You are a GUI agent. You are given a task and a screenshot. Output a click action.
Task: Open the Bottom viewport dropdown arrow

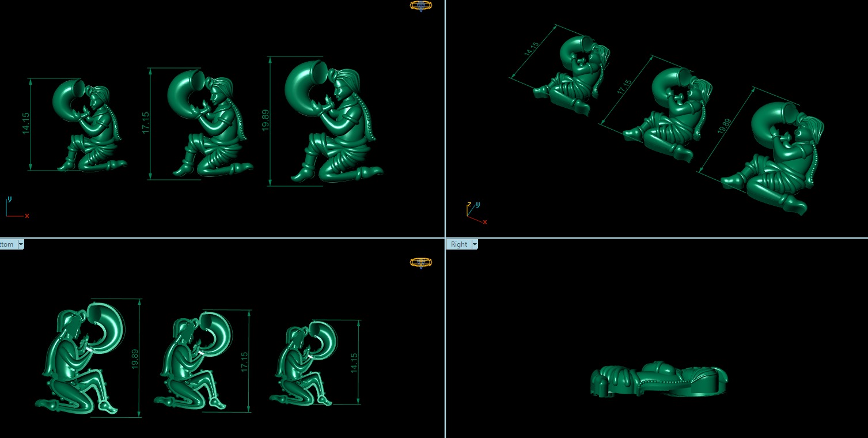click(21, 244)
